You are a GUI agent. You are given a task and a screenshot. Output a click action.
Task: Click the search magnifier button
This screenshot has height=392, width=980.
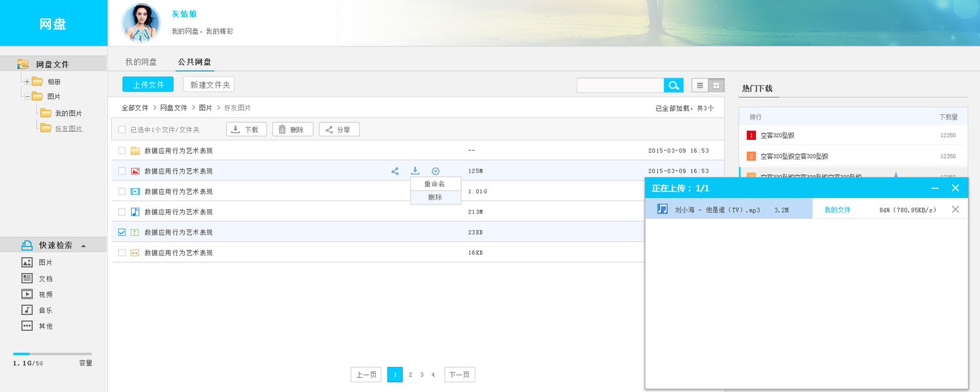[674, 86]
